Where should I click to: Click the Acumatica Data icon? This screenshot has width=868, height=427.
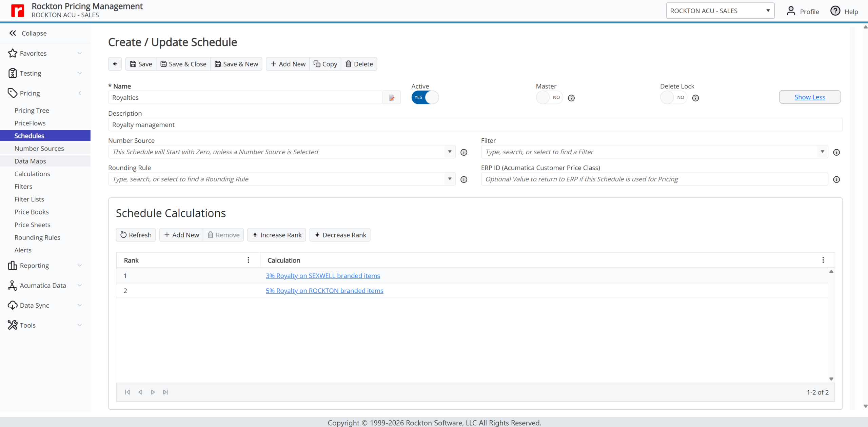tap(13, 285)
